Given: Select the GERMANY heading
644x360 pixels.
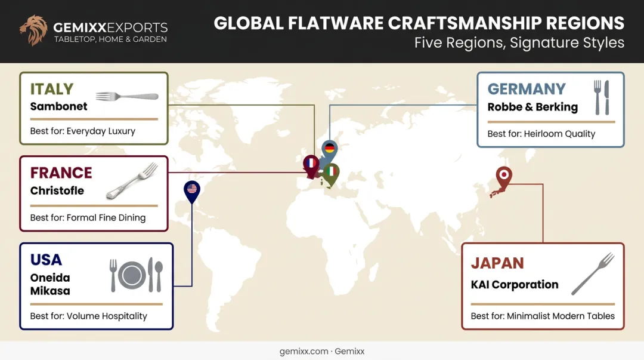Looking at the screenshot, I should point(527,89).
